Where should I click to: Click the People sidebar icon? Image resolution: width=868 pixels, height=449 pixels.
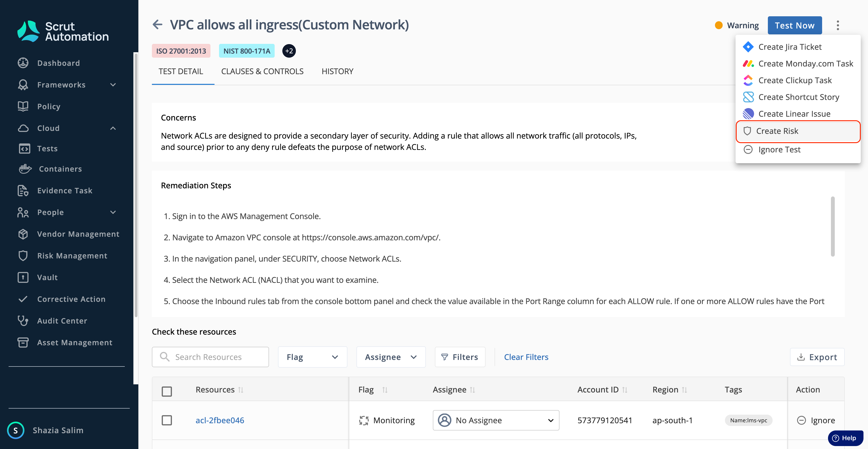click(23, 212)
